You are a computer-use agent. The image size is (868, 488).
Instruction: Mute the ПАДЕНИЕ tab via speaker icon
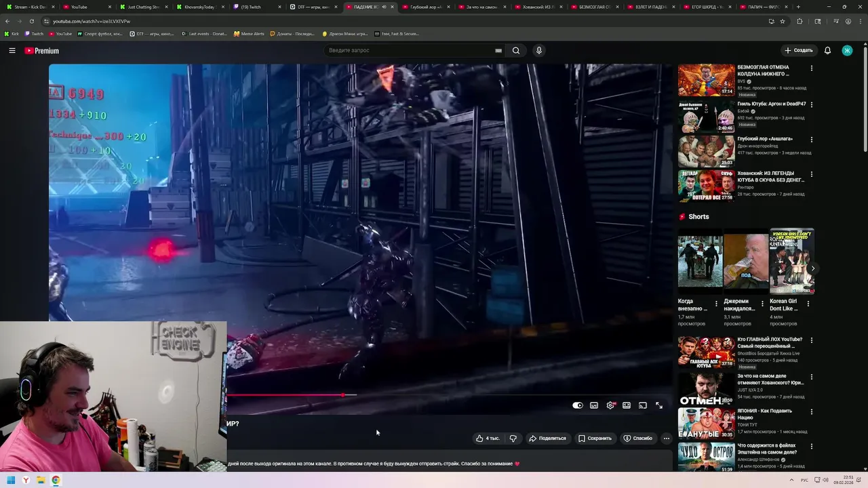point(384,7)
